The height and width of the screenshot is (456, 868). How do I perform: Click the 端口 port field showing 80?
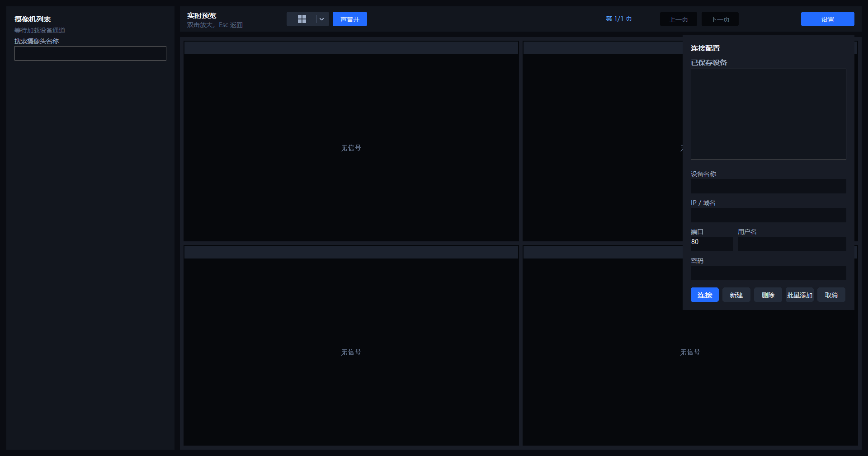712,244
